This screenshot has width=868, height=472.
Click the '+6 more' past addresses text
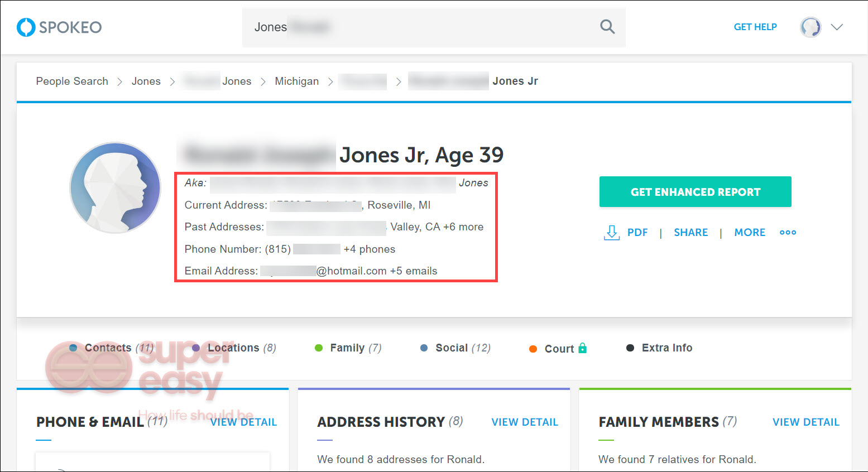(463, 227)
